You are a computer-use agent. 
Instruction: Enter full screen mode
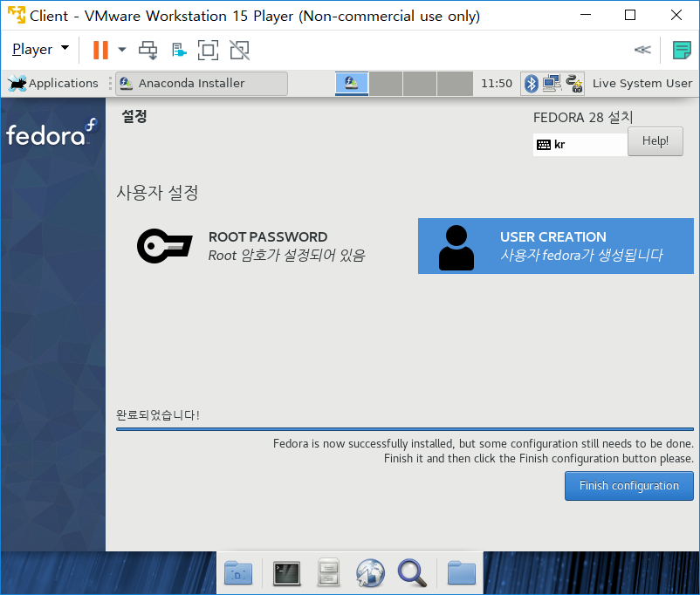click(208, 50)
